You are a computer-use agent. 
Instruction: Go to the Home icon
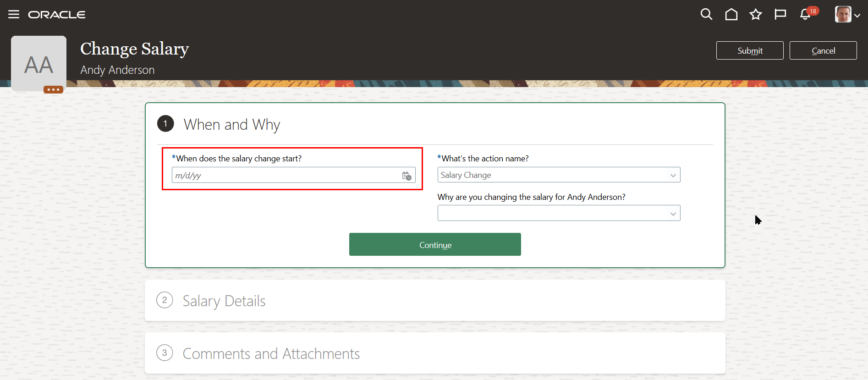click(x=731, y=14)
